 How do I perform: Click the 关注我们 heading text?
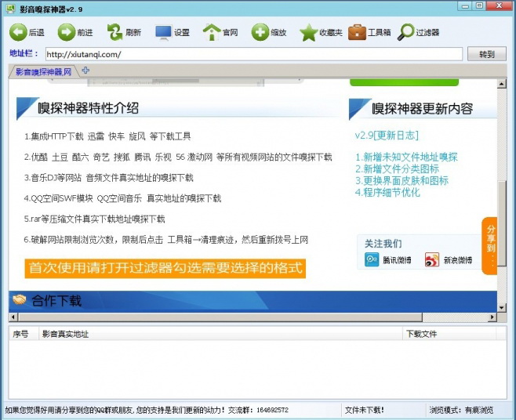[x=383, y=244]
